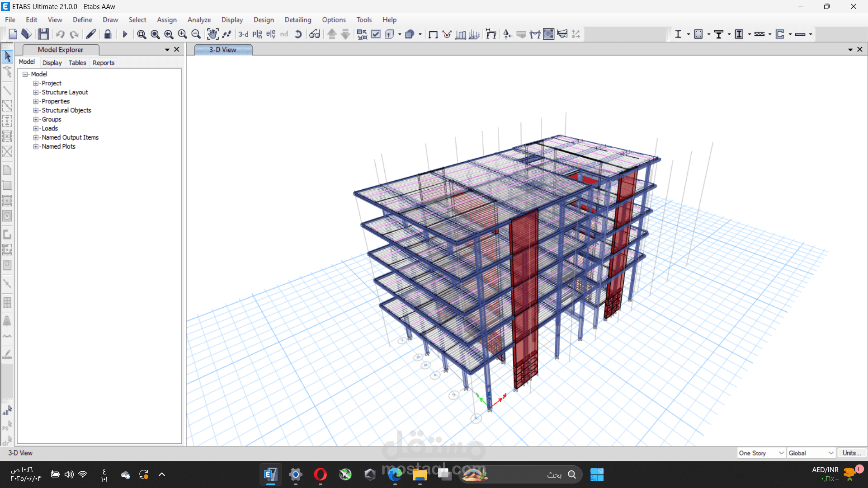Click the pencil edit icon in the toolbar
The height and width of the screenshot is (488, 868).
click(x=91, y=34)
